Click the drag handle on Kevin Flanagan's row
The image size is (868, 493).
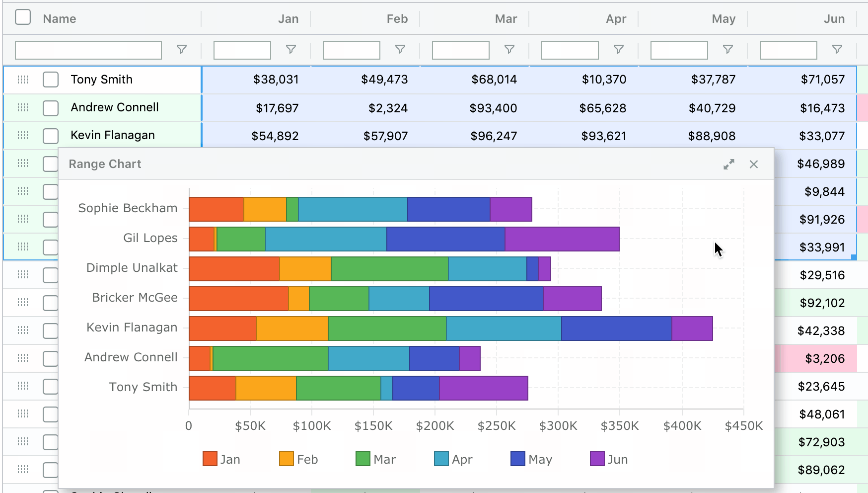click(x=23, y=135)
